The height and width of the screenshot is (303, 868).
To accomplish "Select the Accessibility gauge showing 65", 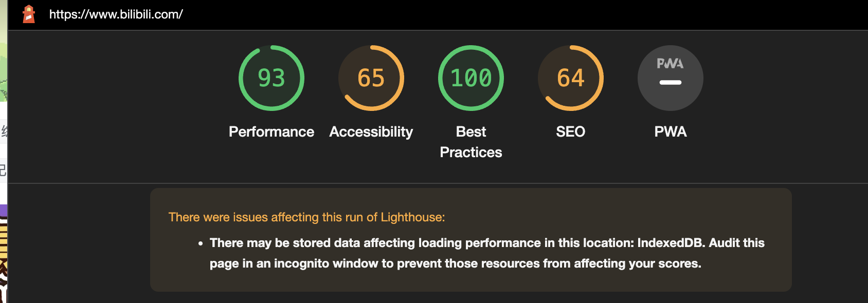I will click(371, 78).
